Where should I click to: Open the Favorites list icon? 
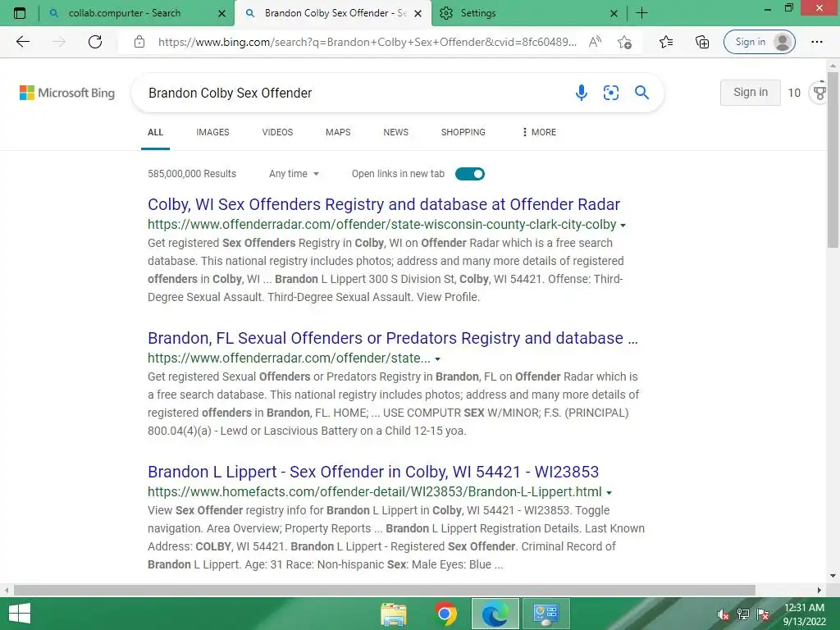[x=666, y=42]
